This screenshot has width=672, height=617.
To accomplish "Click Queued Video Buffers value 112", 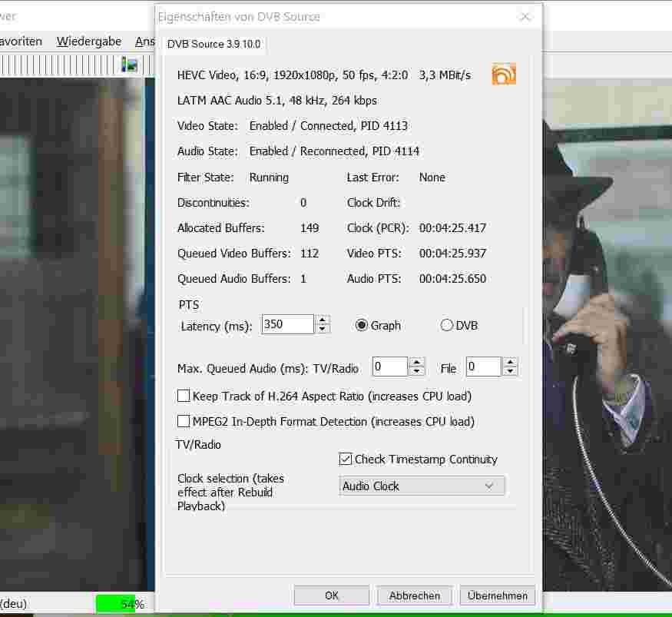I will coord(310,254).
